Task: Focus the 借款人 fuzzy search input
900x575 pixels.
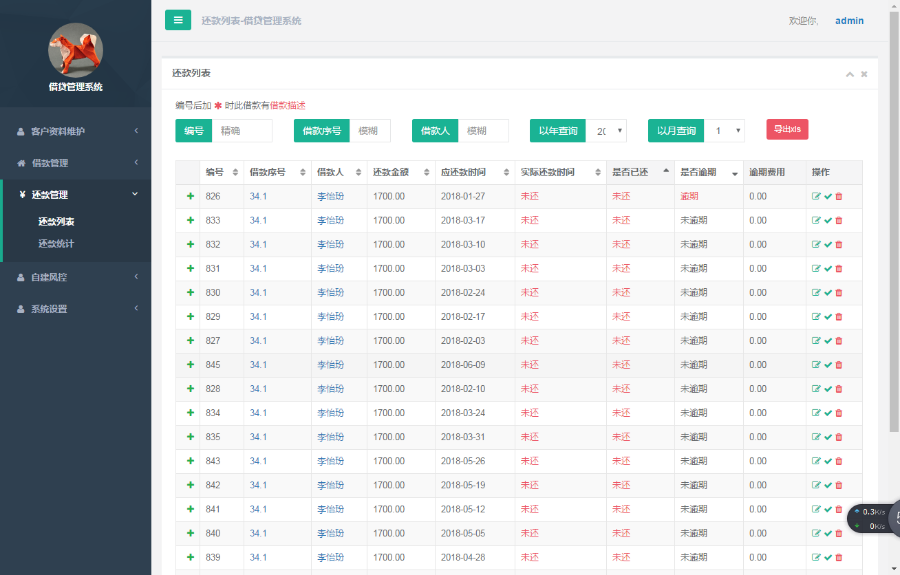Action: pyautogui.click(x=483, y=131)
